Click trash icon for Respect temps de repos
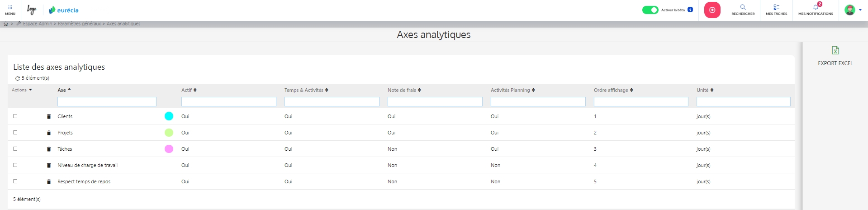868x210 pixels. 49,182
